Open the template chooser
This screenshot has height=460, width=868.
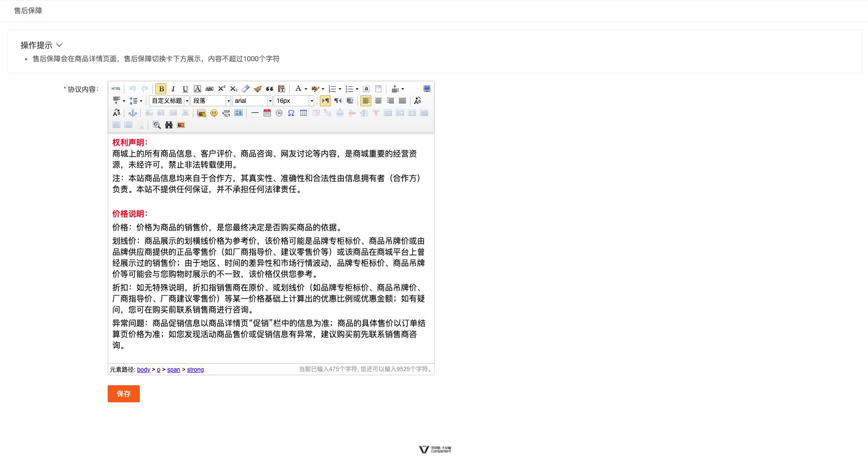(239, 113)
